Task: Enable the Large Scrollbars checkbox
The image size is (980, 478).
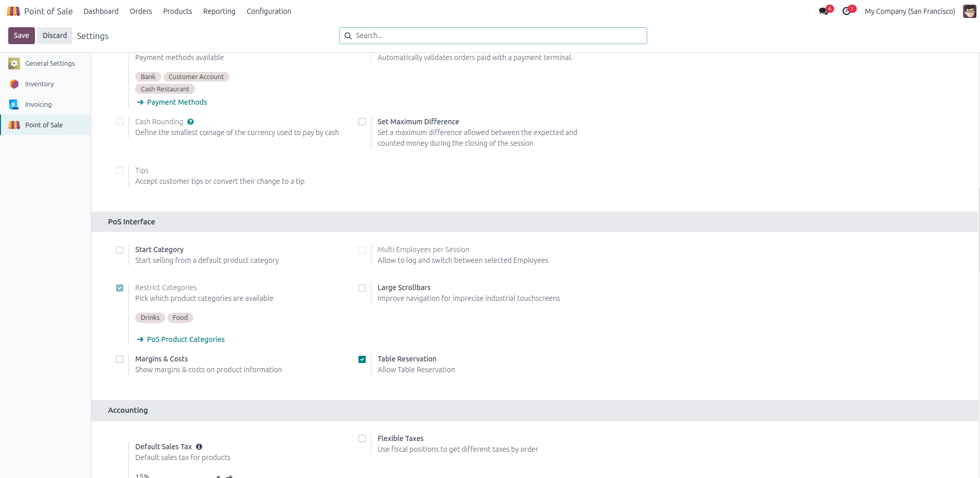Action: [x=362, y=288]
